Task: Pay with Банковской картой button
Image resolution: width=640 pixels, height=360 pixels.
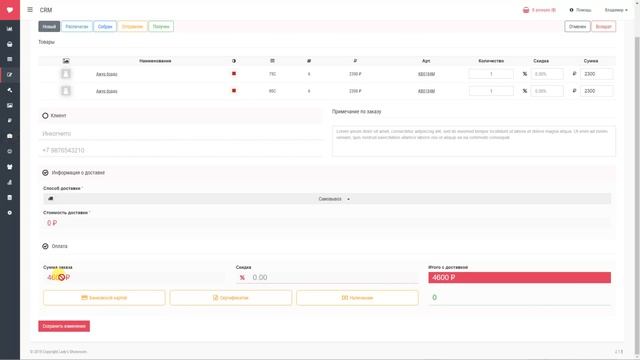Action: [104, 298]
